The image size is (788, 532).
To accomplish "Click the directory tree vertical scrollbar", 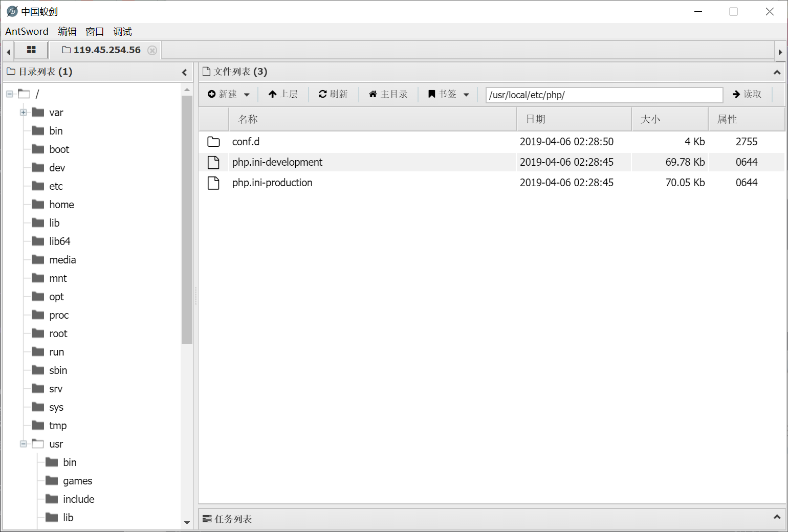I will (187, 215).
